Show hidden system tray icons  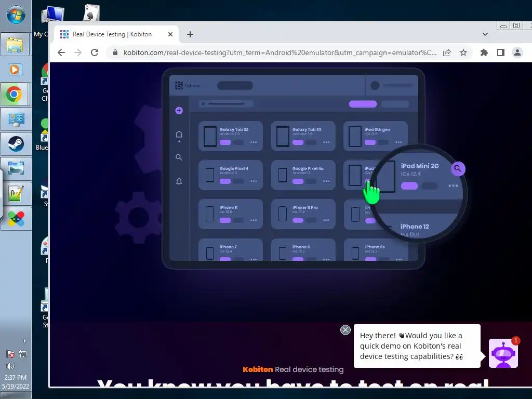click(24, 341)
